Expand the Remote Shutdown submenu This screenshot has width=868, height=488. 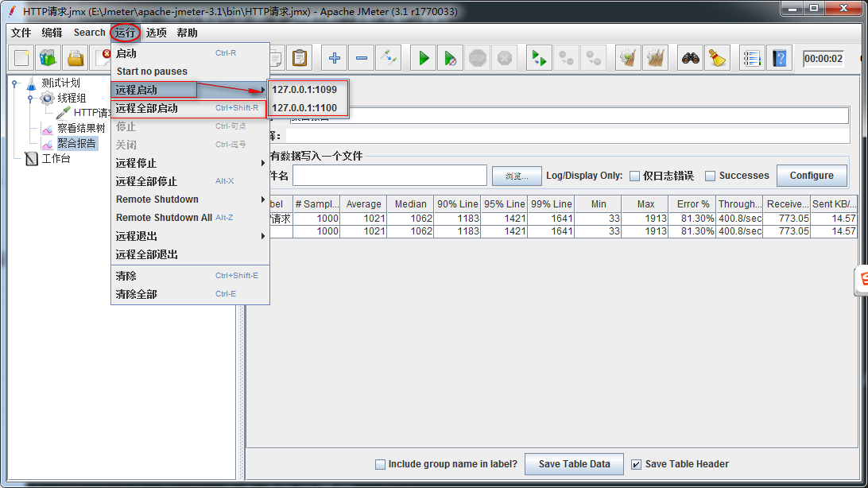190,199
